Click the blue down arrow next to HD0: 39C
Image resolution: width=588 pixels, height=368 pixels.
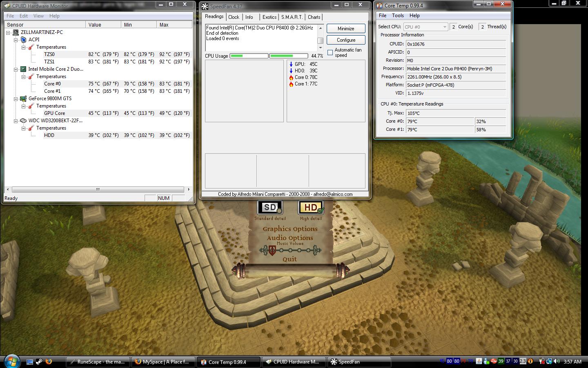point(291,71)
